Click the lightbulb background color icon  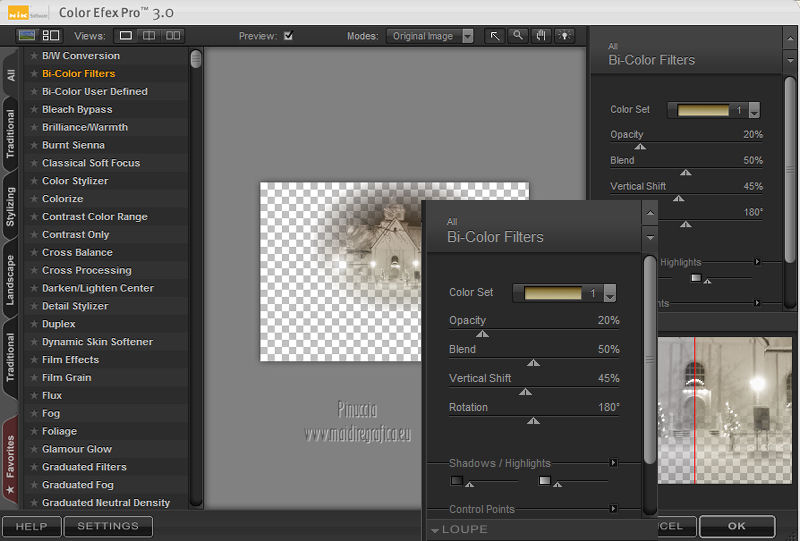coord(565,36)
